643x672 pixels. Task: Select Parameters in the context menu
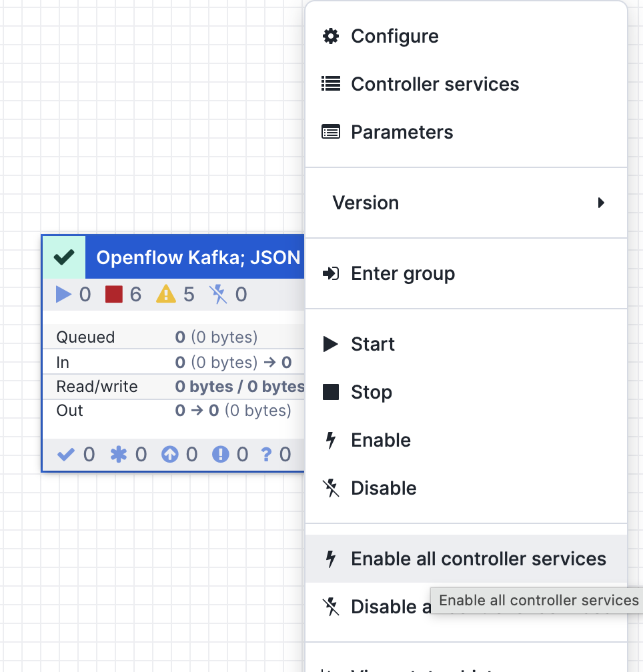point(466,131)
